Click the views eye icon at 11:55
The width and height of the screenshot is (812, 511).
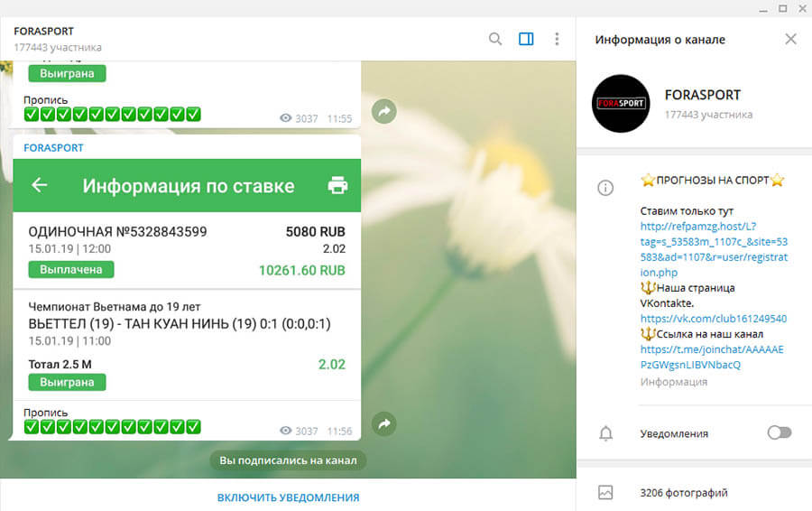(x=285, y=117)
